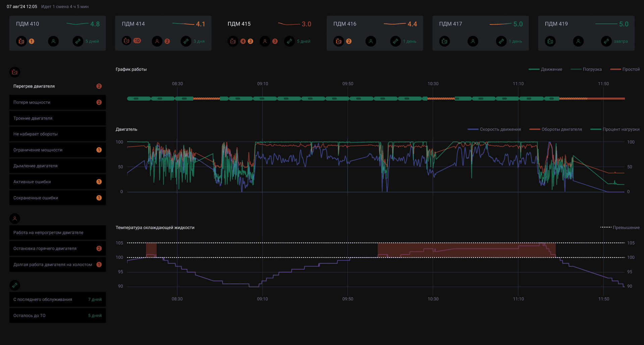The height and width of the screenshot is (345, 644).
Task: Toggle Скорость движения line in engine chart
Action: point(494,129)
